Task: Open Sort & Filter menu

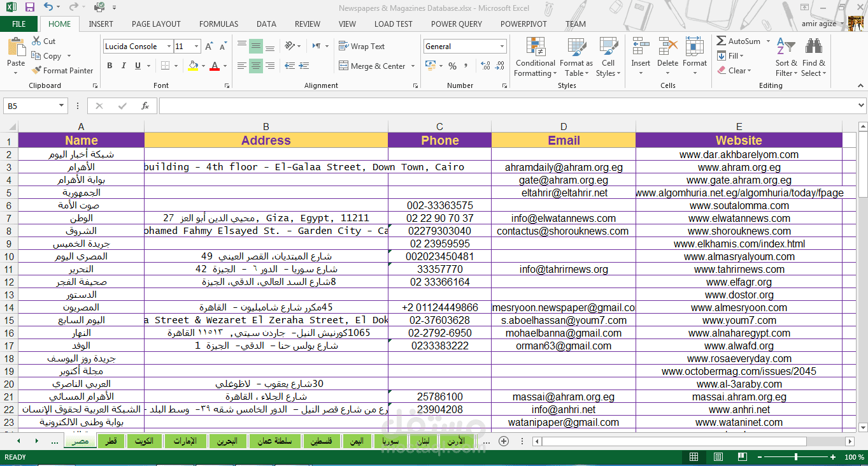Action: tap(786, 57)
